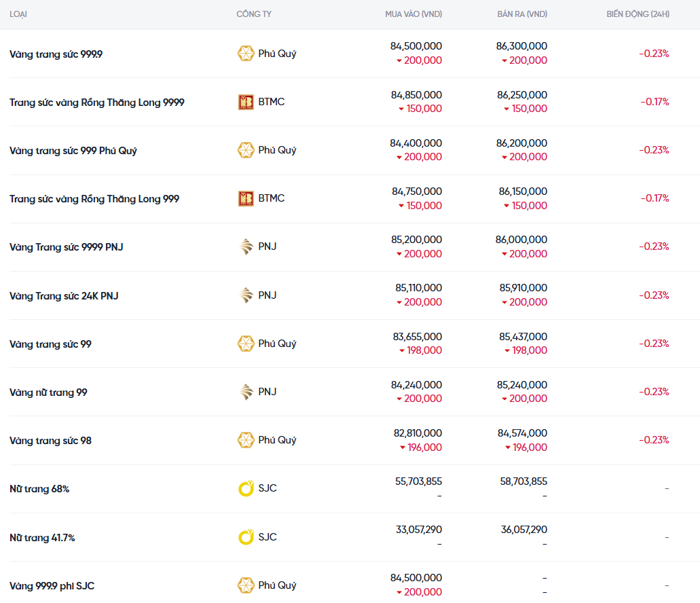Click sell price 84,574,000

(522, 433)
